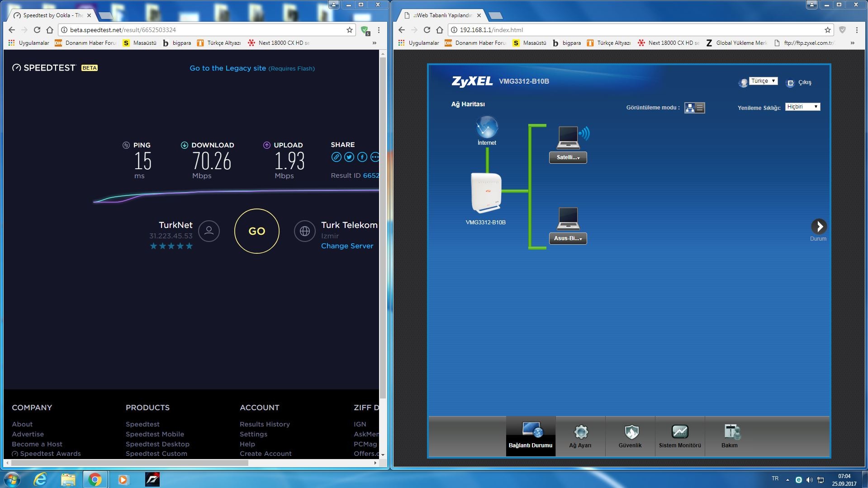Click the green shield extension icon
Viewport: 868px width, 488px height.
(365, 30)
